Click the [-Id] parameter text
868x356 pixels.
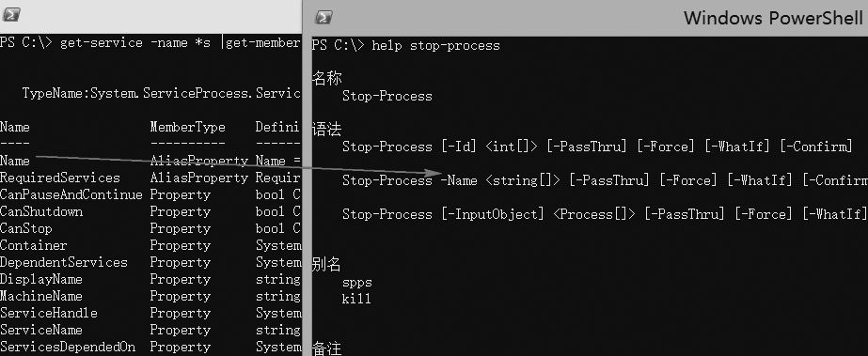pos(459,147)
